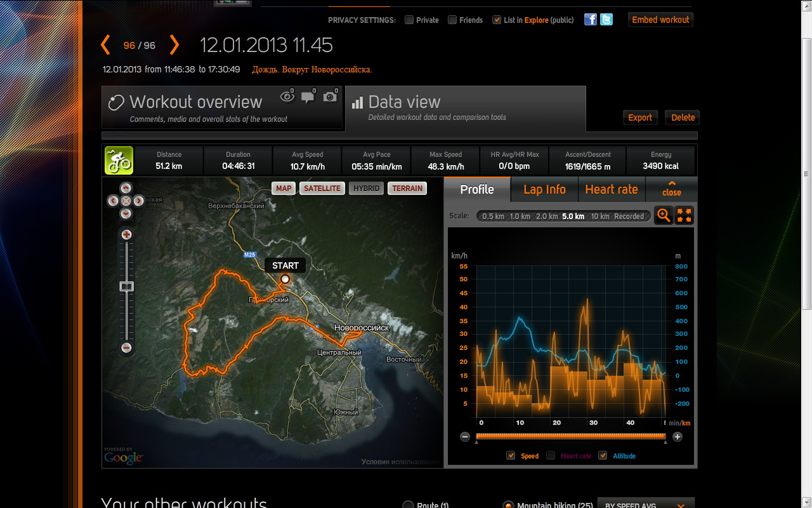Click the Facebook share icon
Image resolution: width=812 pixels, height=508 pixels.
point(590,20)
